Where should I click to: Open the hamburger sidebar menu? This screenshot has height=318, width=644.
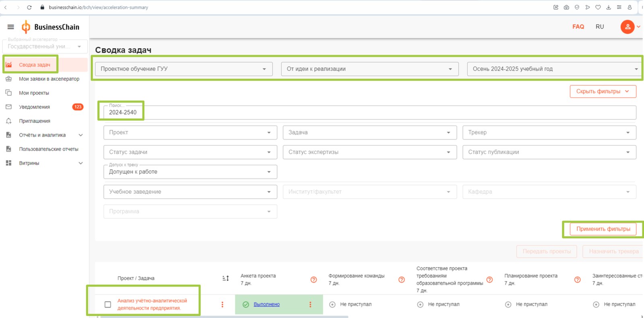tap(10, 27)
